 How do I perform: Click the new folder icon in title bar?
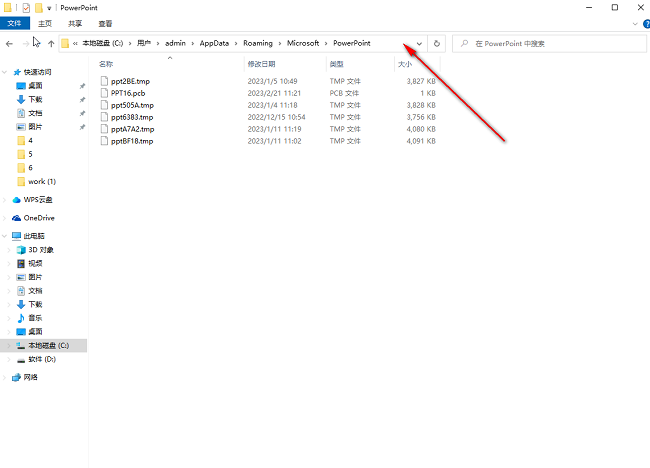[x=39, y=8]
